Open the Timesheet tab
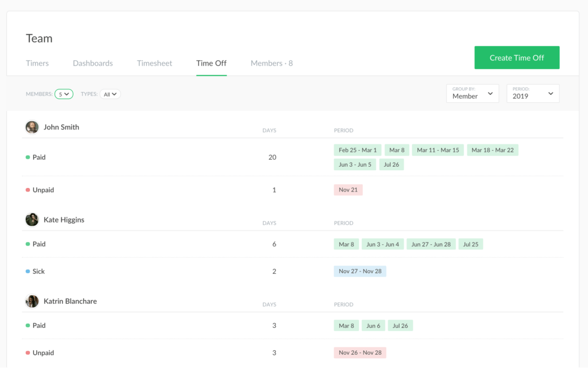This screenshot has width=588, height=368. point(154,63)
